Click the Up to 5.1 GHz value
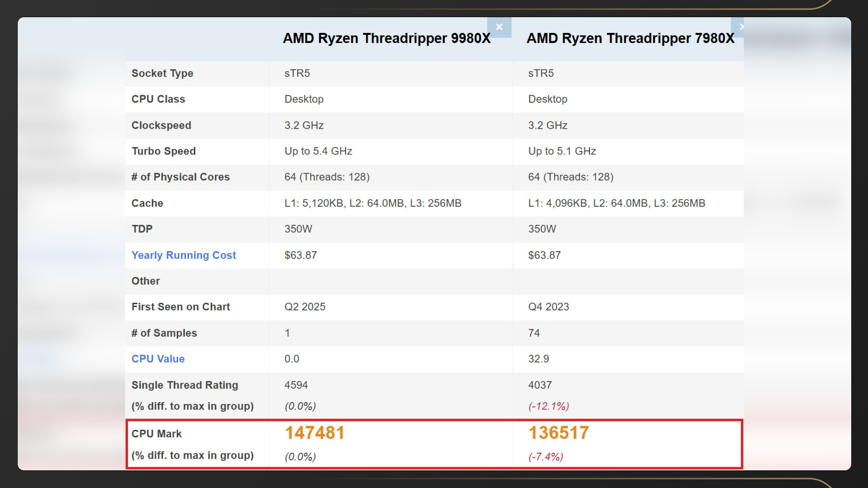 click(x=562, y=151)
